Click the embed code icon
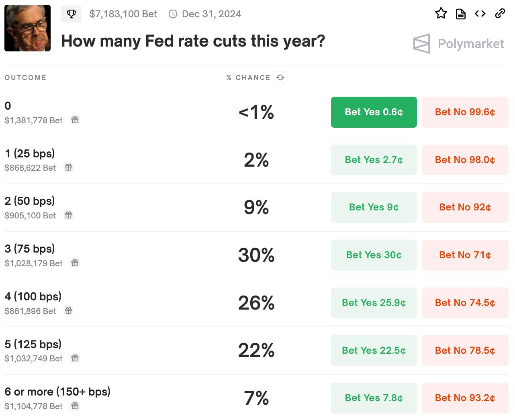 pyautogui.click(x=480, y=14)
